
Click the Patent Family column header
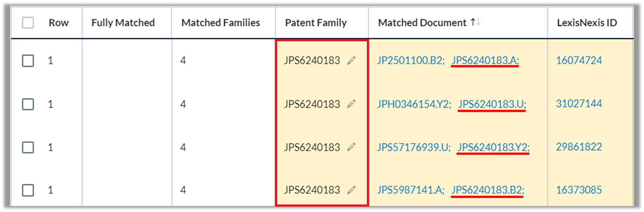316,23
